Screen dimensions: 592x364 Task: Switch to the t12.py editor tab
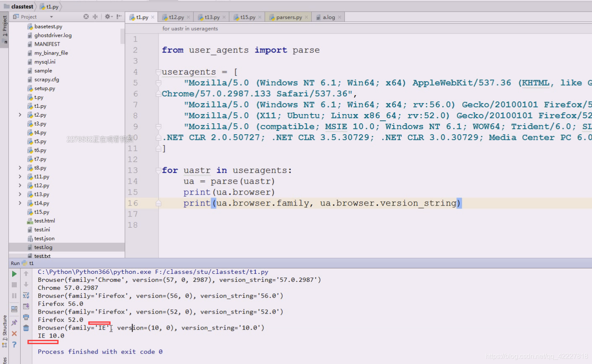[x=176, y=17]
